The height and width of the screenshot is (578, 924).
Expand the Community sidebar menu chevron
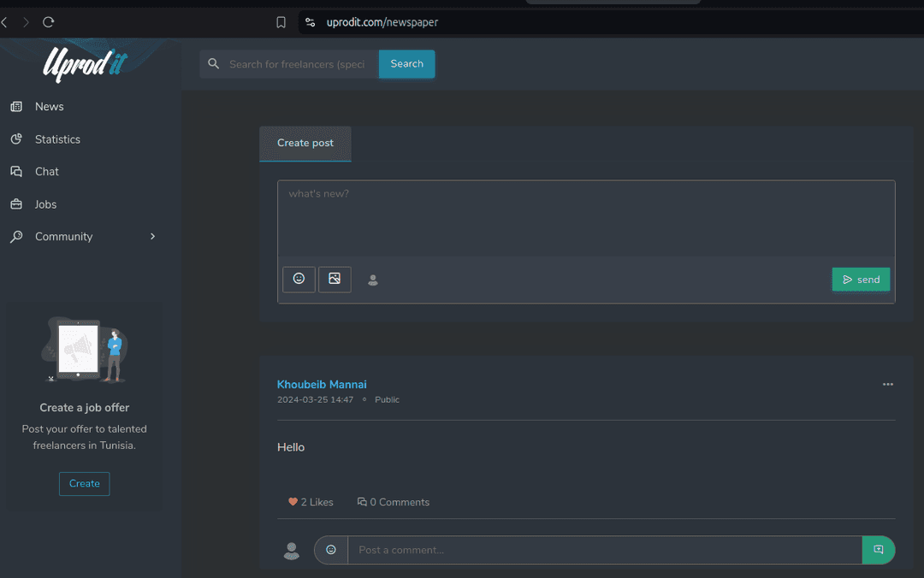pos(153,237)
